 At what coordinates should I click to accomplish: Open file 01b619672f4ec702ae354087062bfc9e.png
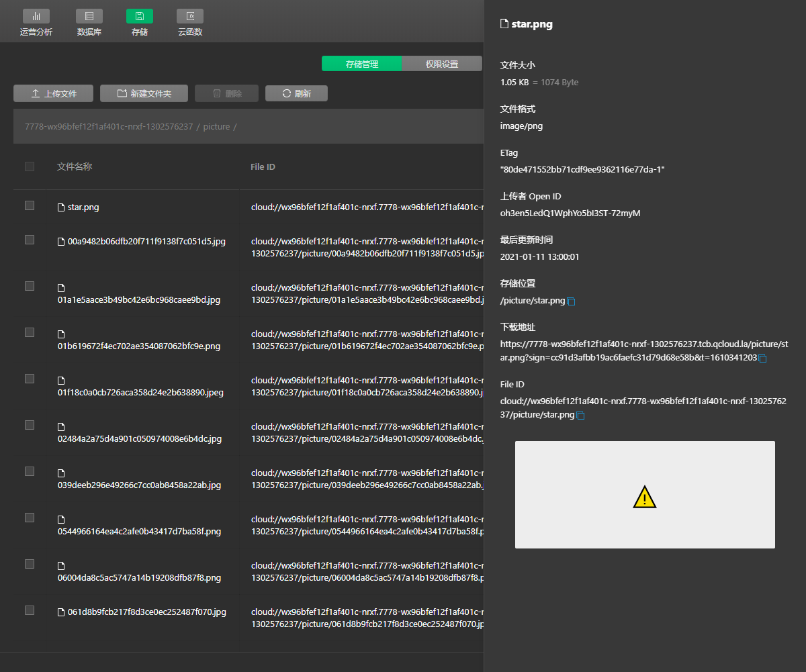click(x=139, y=346)
